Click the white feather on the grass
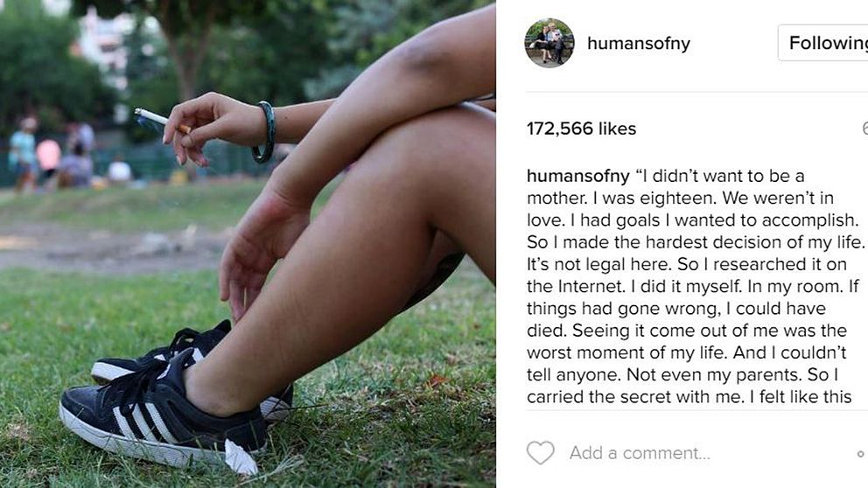Viewport: 868px width, 488px height. [241, 457]
